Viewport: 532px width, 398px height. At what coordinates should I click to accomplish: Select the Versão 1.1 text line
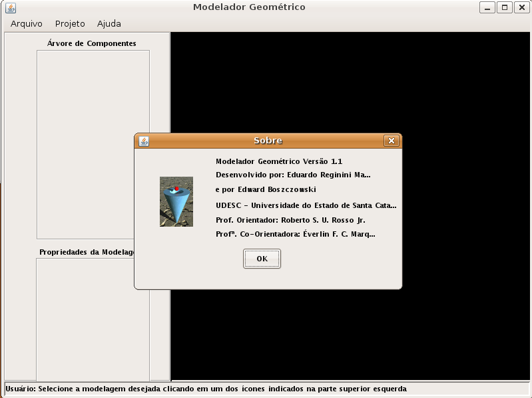click(279, 161)
